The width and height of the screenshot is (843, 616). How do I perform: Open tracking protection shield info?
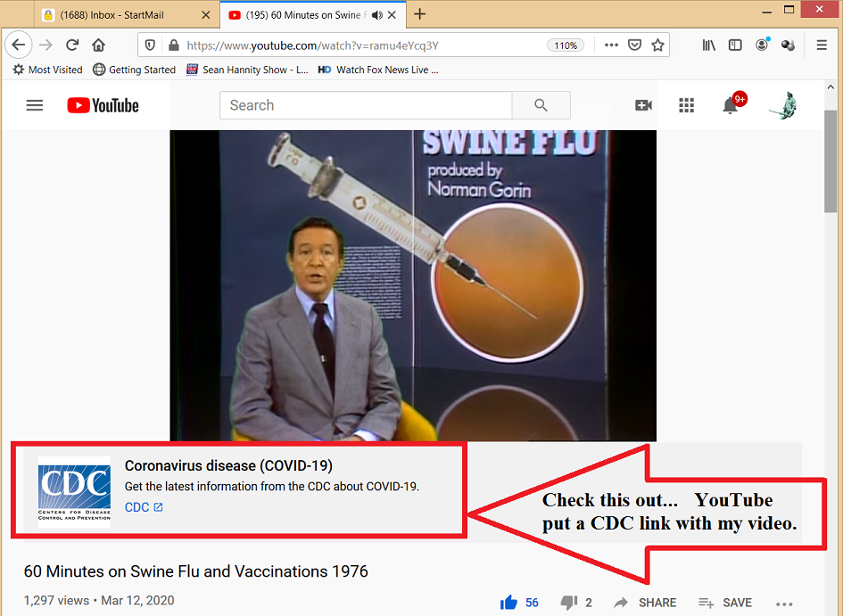151,45
